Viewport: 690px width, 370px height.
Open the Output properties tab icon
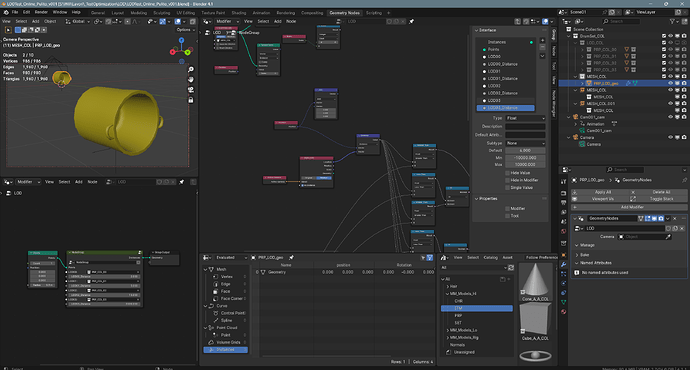click(x=564, y=203)
